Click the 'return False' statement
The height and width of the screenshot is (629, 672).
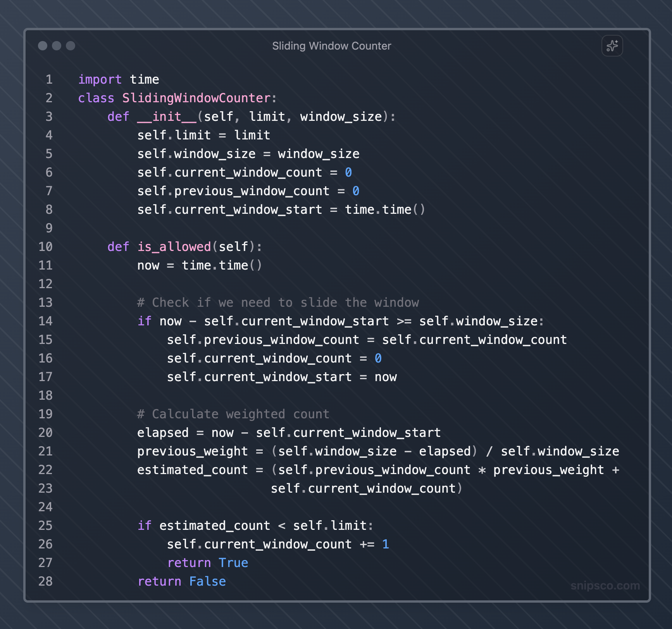click(181, 581)
